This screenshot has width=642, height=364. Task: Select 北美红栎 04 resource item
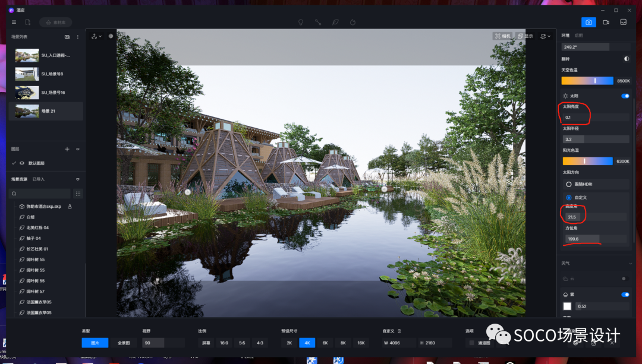click(x=37, y=228)
